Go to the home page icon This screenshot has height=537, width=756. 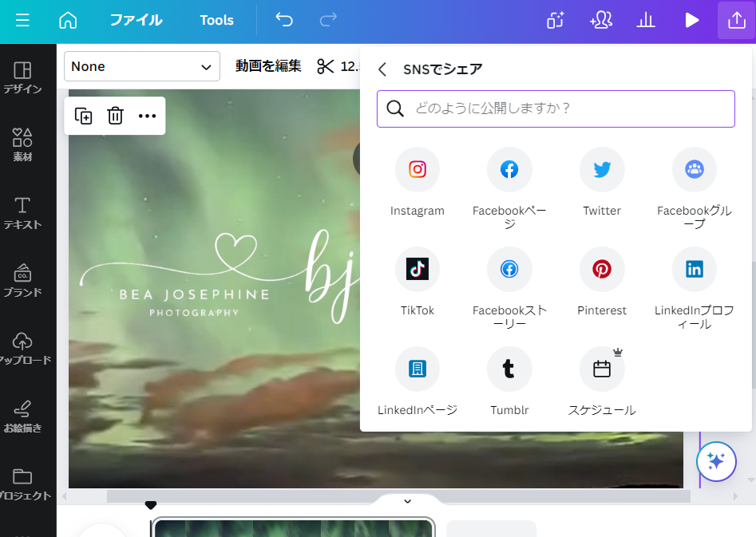68,20
